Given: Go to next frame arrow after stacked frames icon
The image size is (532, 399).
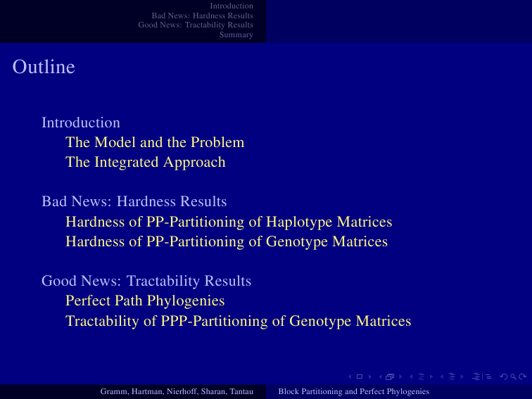Looking at the screenshot, I should coord(400,376).
